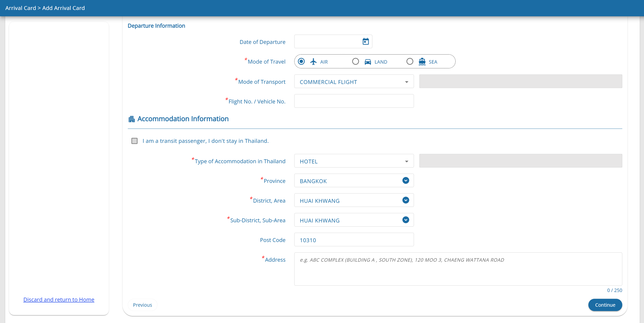Click the airplane AIR icon
Image resolution: width=644 pixels, height=323 pixels.
coord(313,62)
